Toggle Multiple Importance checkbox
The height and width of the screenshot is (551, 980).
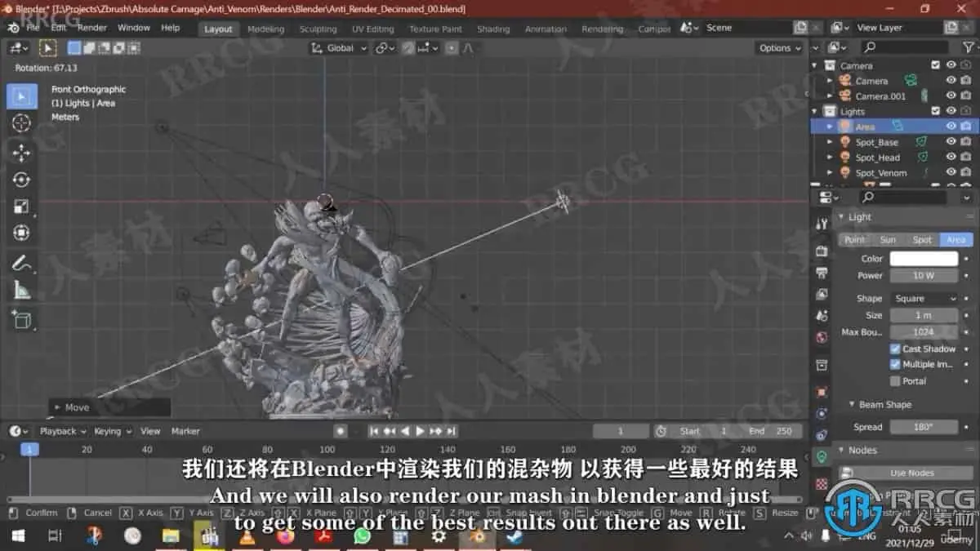click(895, 364)
